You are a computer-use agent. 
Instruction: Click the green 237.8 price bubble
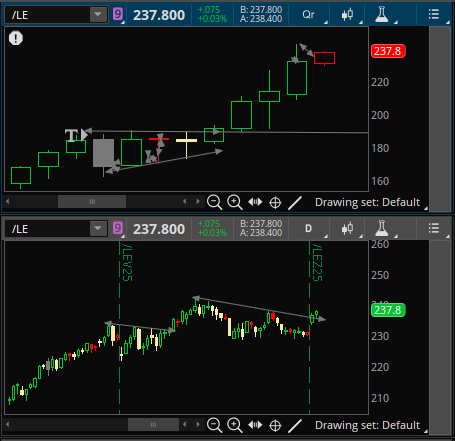click(x=388, y=310)
